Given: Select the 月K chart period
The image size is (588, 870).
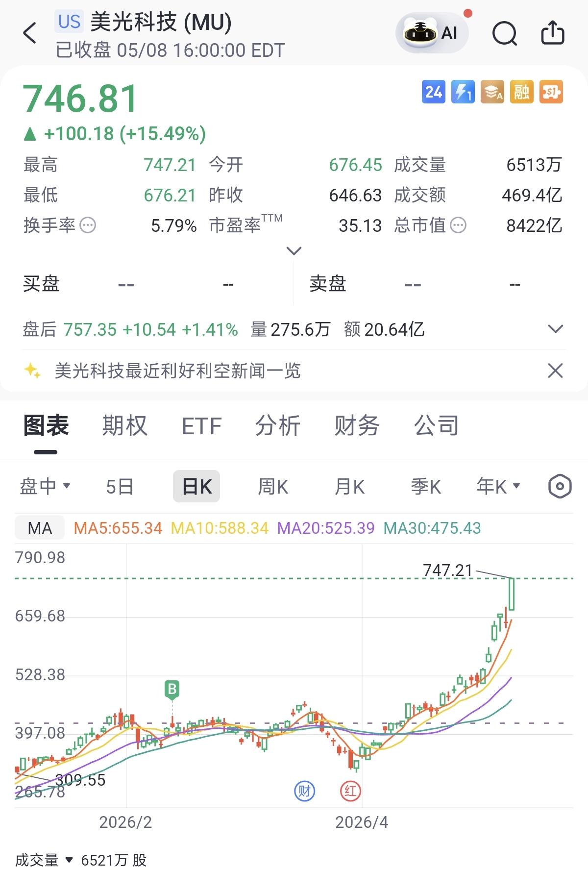Looking at the screenshot, I should tap(349, 487).
